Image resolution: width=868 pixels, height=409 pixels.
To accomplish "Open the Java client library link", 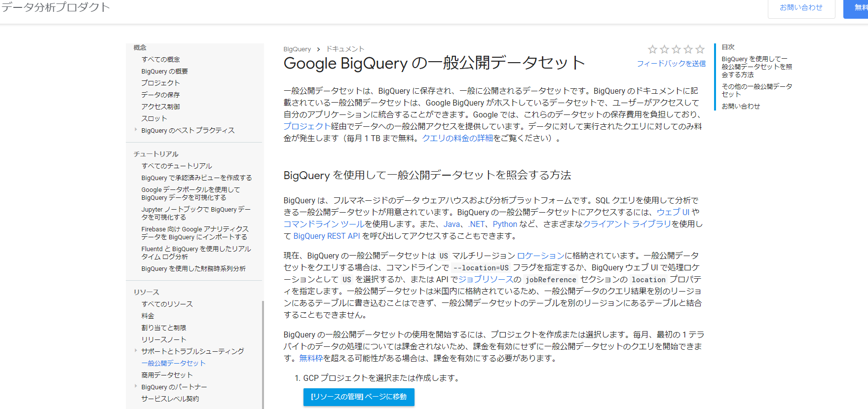I will click(452, 224).
